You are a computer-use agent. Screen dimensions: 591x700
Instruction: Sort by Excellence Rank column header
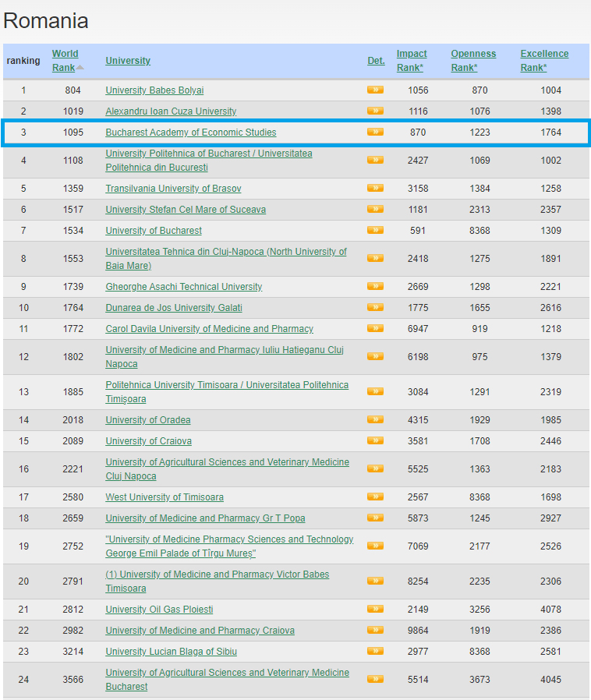click(x=544, y=61)
